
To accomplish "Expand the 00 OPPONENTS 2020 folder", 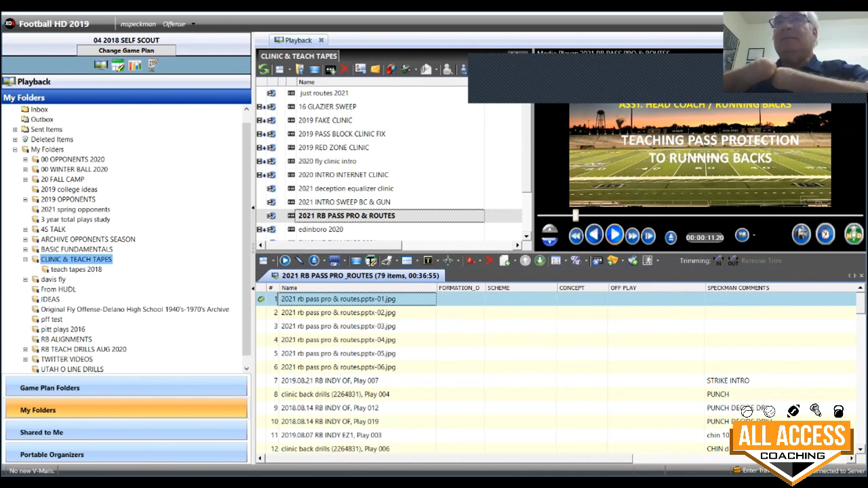I will click(x=26, y=159).
